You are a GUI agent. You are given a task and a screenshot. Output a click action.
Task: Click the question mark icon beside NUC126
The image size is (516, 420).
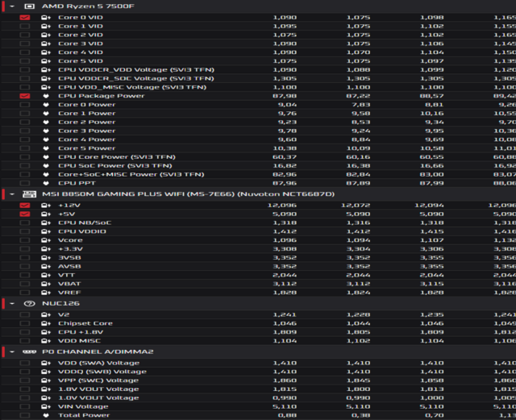(29, 303)
